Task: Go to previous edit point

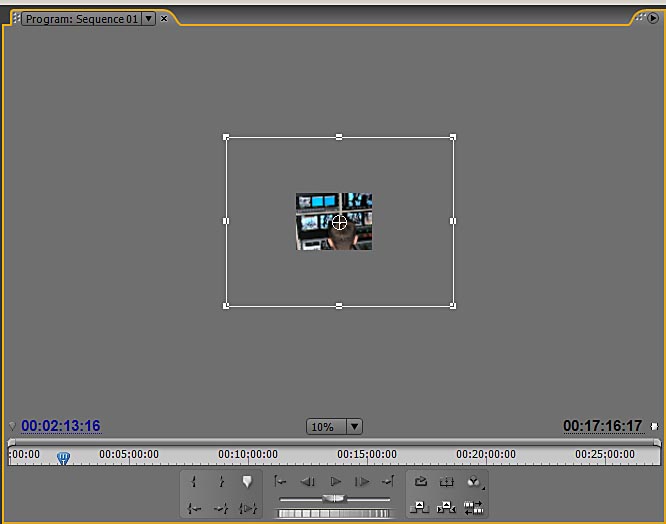Action: tap(280, 482)
